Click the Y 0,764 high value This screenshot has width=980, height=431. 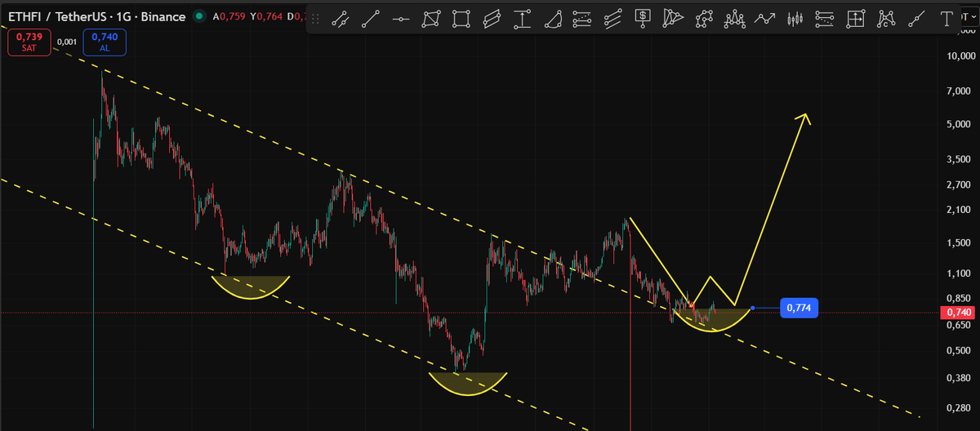tap(266, 16)
